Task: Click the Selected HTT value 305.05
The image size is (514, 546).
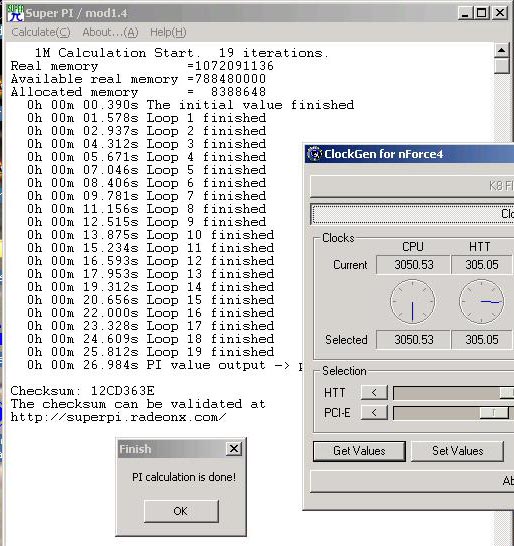Action: click(482, 340)
